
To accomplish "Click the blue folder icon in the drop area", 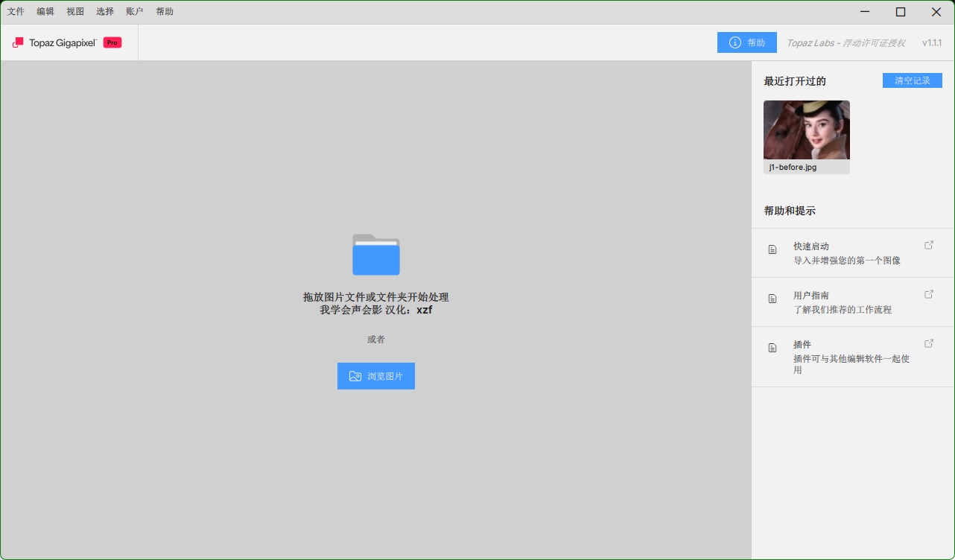I will pyautogui.click(x=376, y=255).
